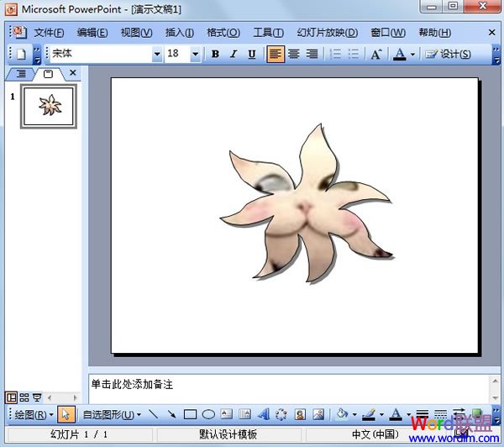Open the 幻灯片放映(D) menu
This screenshot has width=504, height=447.
point(328,33)
